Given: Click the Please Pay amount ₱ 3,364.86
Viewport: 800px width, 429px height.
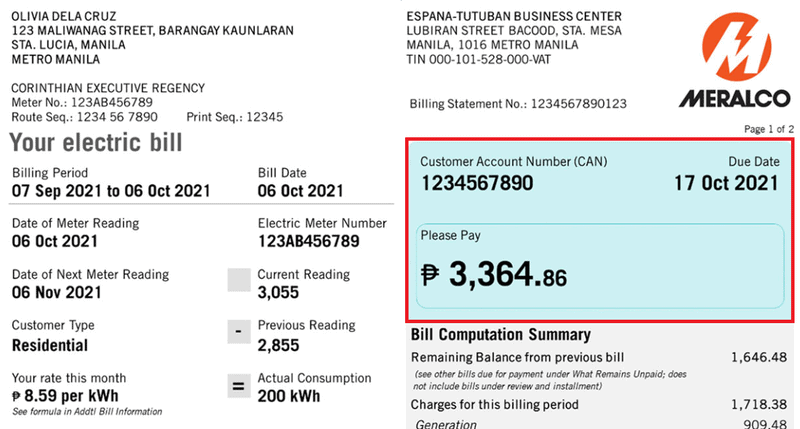Looking at the screenshot, I should click(x=494, y=275).
